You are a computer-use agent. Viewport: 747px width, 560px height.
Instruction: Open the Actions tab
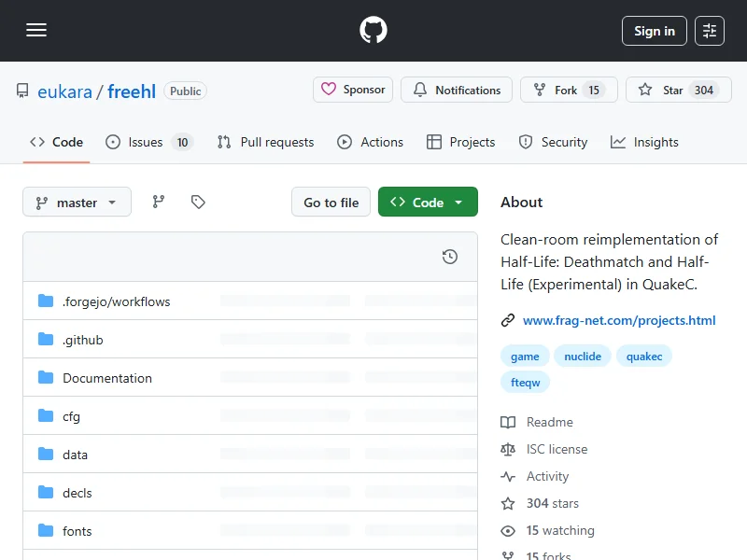(371, 143)
